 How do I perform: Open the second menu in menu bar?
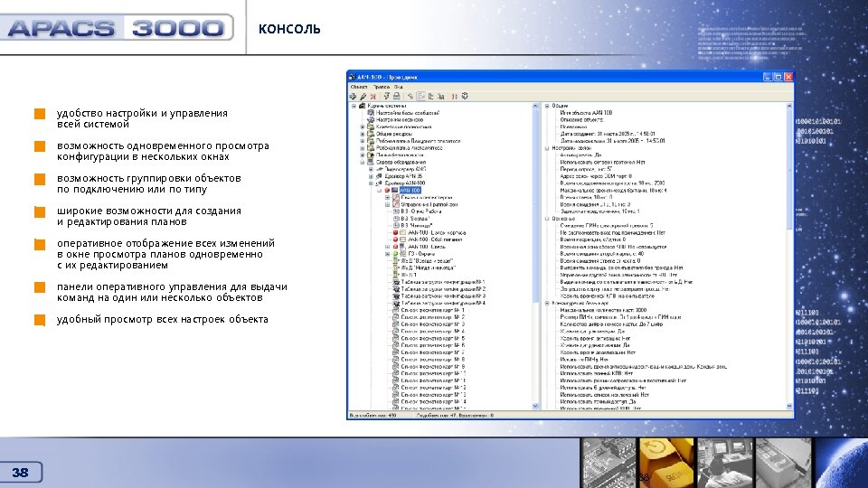381,87
